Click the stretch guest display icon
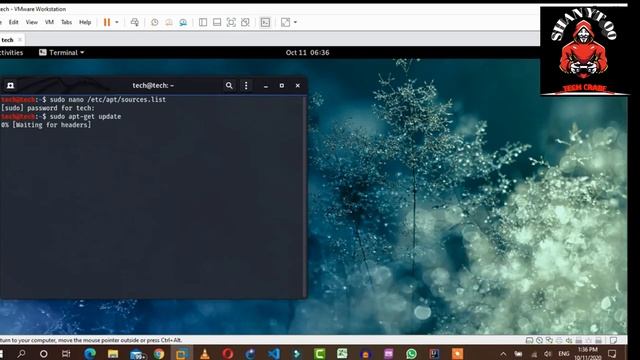Screen dimensions: 640x360 click(286, 22)
